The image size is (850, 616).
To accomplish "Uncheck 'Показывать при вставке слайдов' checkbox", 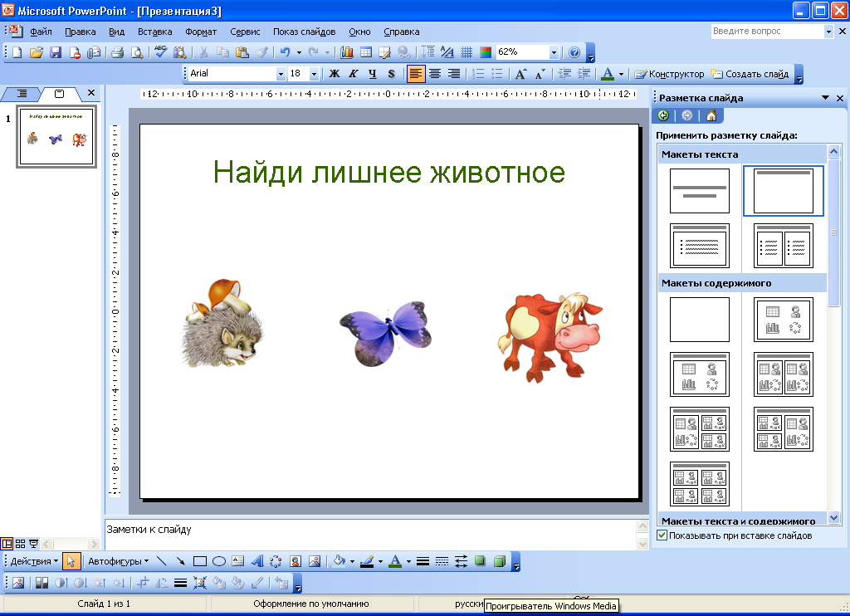I will click(x=662, y=535).
